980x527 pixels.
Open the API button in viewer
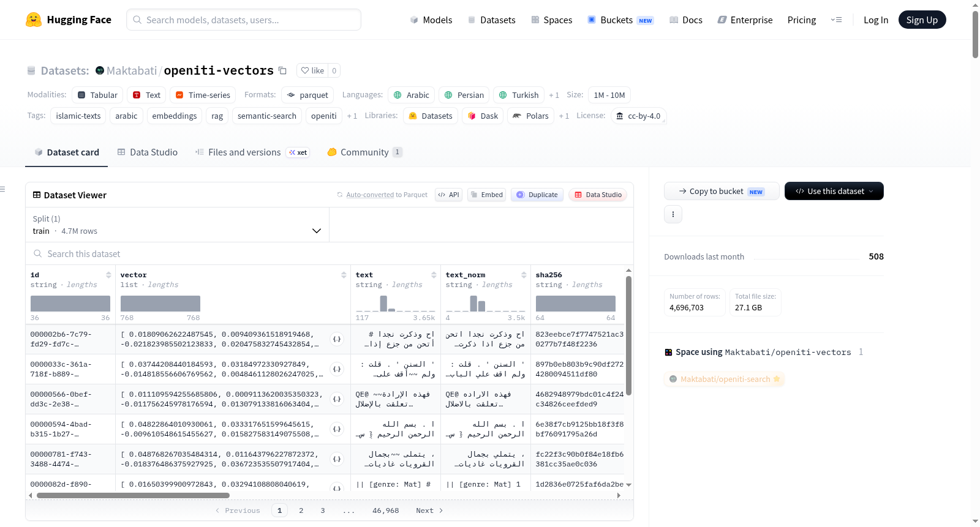[448, 195]
